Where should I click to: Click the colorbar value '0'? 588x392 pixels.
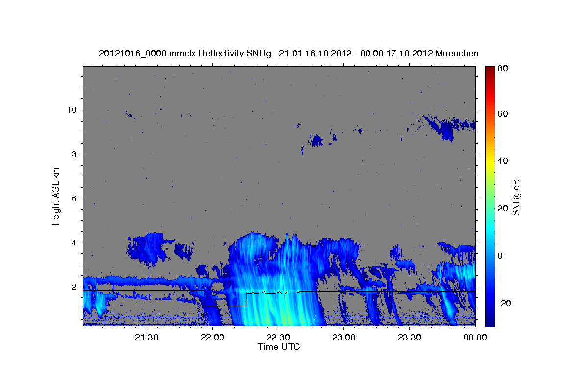(x=500, y=256)
